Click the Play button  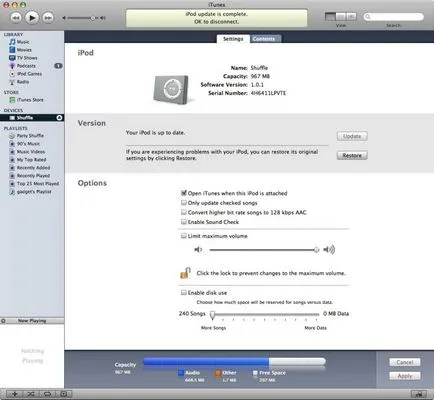(x=32, y=17)
